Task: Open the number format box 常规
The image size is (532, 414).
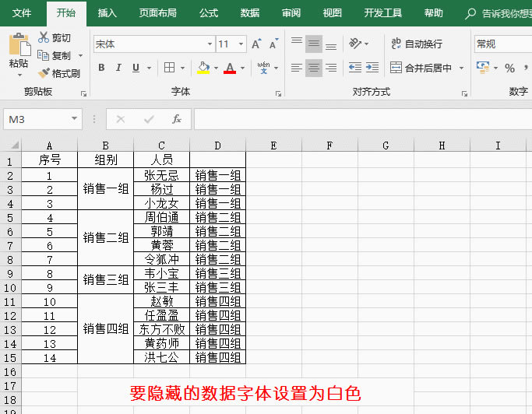Action: click(503, 44)
